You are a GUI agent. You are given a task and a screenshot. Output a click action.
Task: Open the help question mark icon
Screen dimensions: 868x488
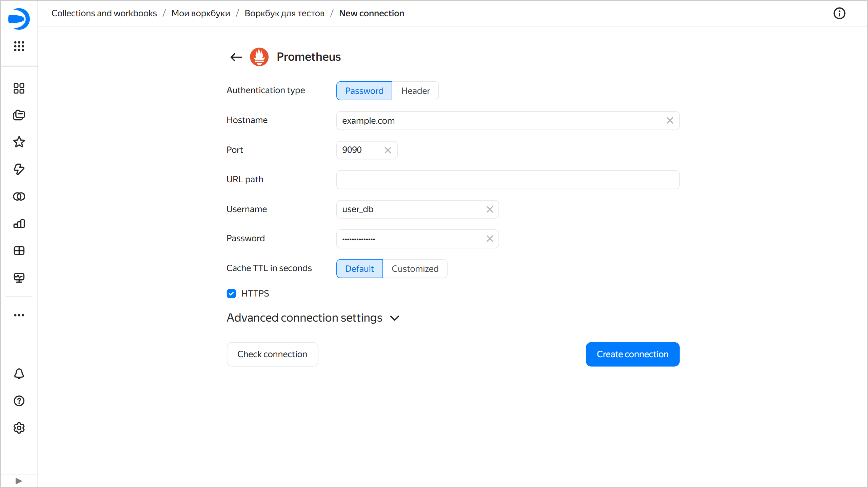pos(19,401)
